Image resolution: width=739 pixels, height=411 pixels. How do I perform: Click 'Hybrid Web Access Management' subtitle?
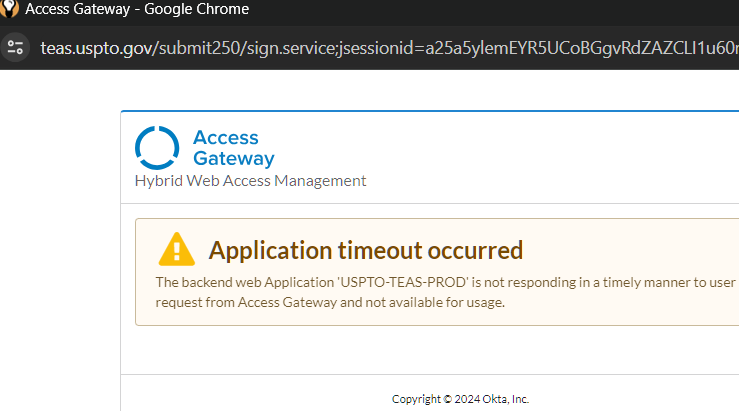(x=250, y=181)
